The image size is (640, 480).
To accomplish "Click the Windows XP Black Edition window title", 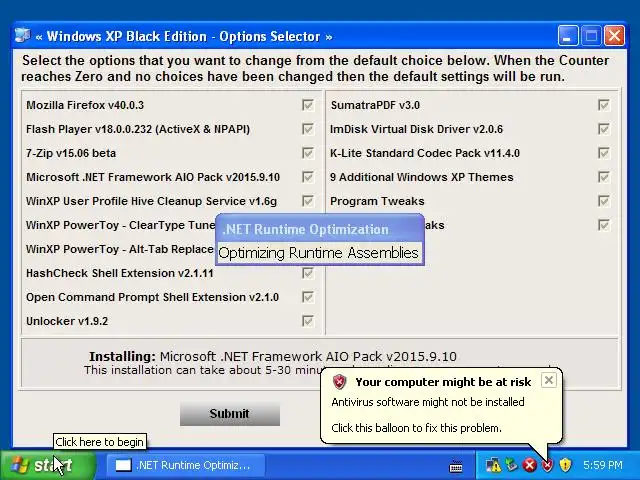I will [184, 36].
